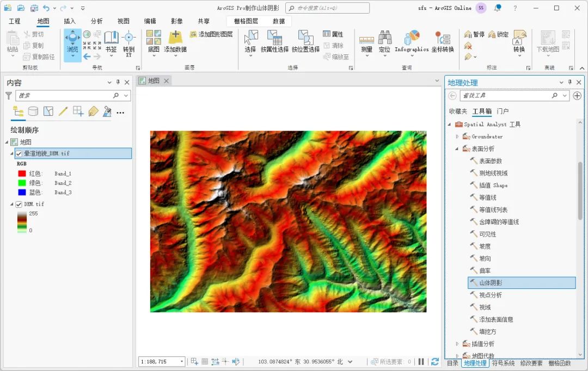Screen dimensions: 588x371
Task: Click the List By Snapping icon in Contents
Action: tap(78, 112)
